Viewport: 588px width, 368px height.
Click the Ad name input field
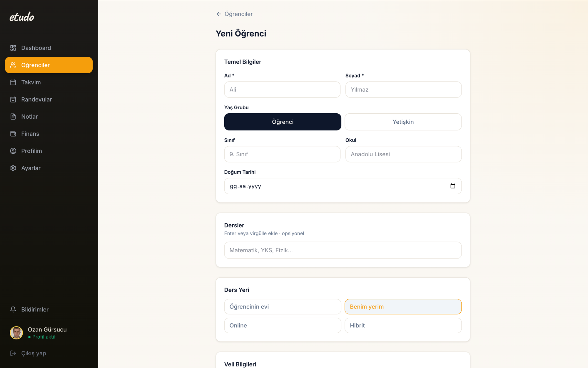point(282,89)
